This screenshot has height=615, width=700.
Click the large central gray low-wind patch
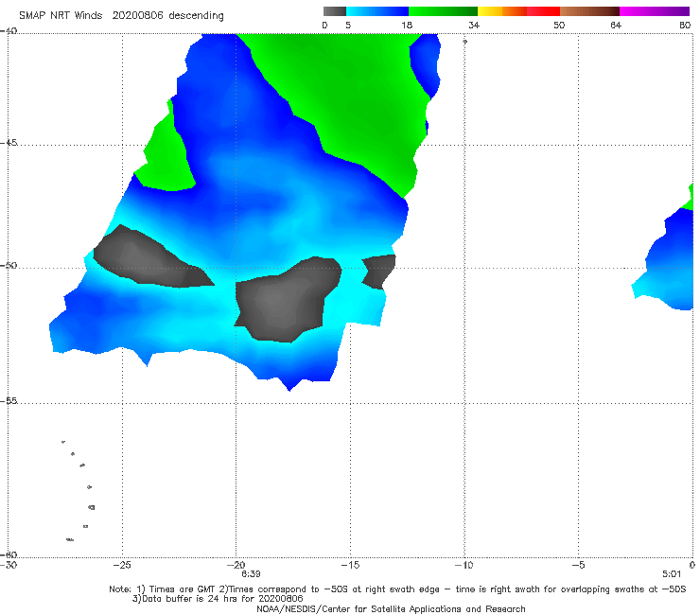pyautogui.click(x=286, y=299)
